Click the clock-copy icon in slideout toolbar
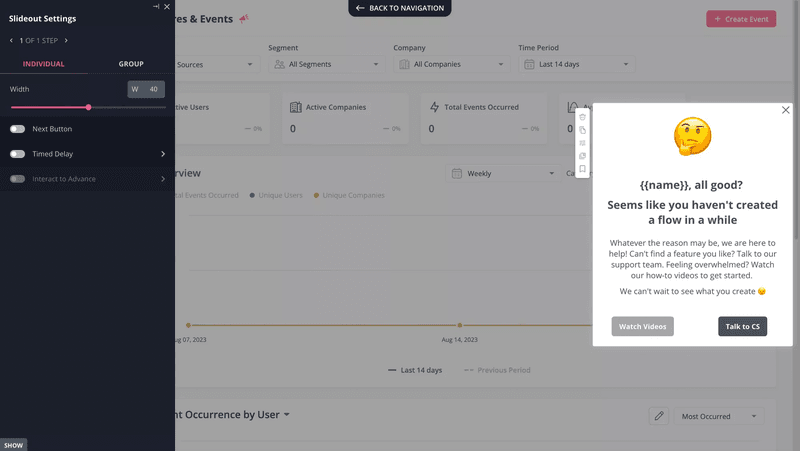This screenshot has height=451, width=800. click(x=582, y=156)
